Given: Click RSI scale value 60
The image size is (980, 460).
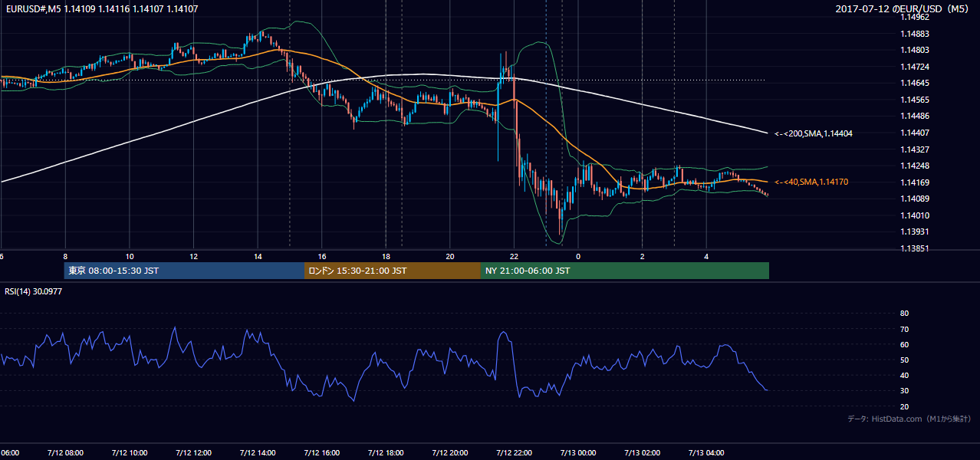Looking at the screenshot, I should (904, 344).
